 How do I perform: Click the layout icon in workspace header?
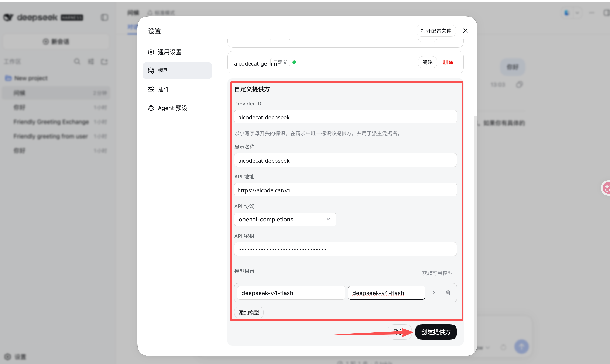coord(91,61)
